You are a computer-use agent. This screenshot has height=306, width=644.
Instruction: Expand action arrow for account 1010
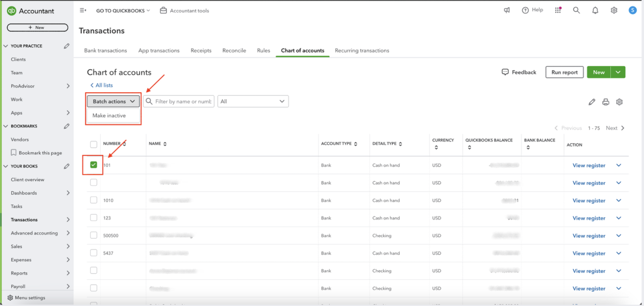click(619, 200)
